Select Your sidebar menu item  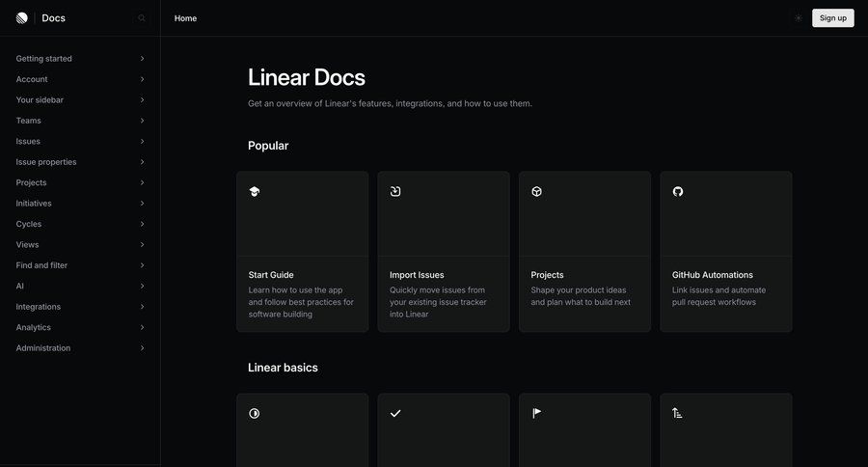click(x=40, y=99)
